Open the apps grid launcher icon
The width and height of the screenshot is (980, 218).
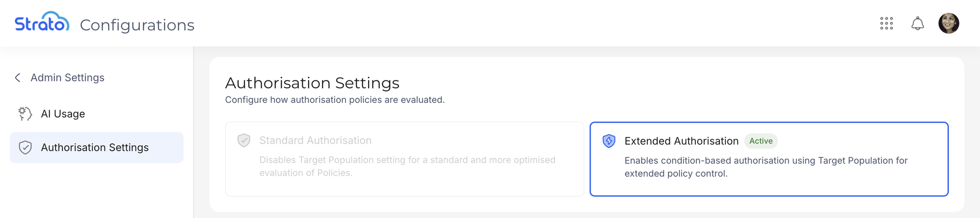(887, 23)
